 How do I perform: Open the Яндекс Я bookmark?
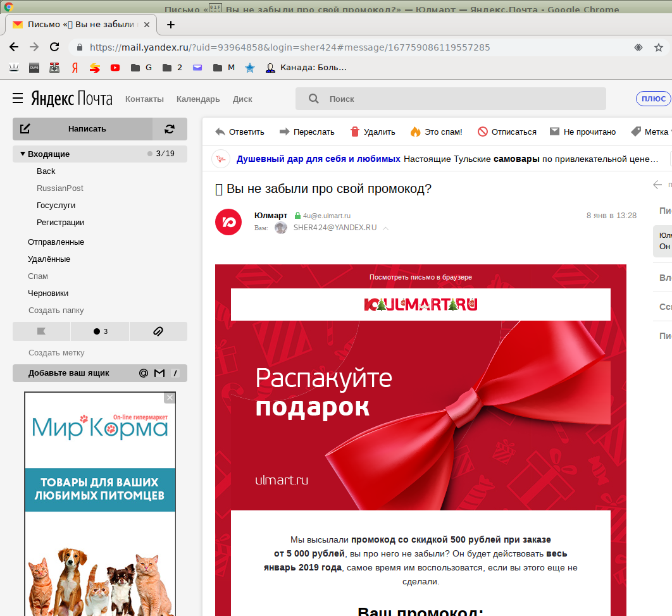(75, 68)
